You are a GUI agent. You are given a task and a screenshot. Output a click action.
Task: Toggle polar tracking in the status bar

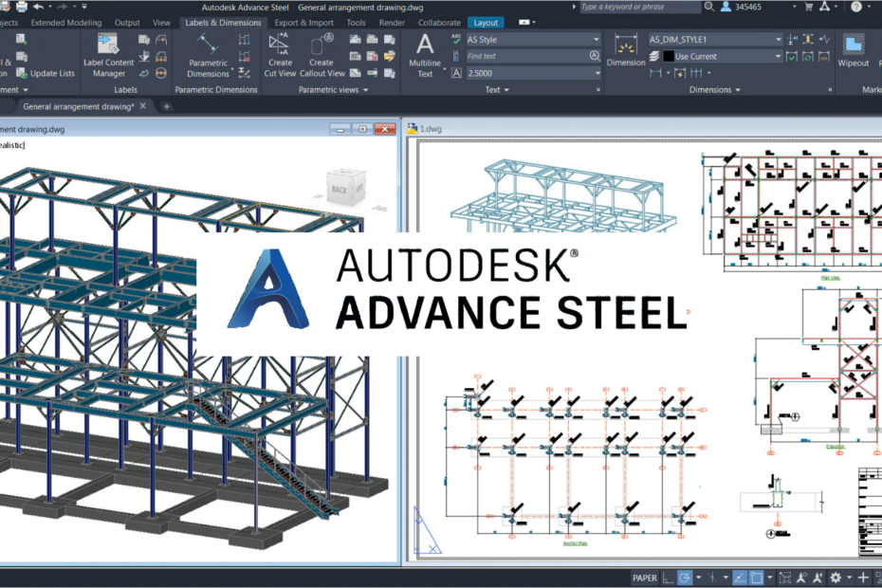pos(685,578)
